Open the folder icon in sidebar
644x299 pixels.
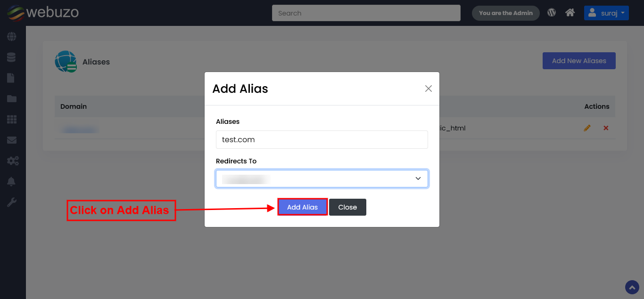click(12, 98)
